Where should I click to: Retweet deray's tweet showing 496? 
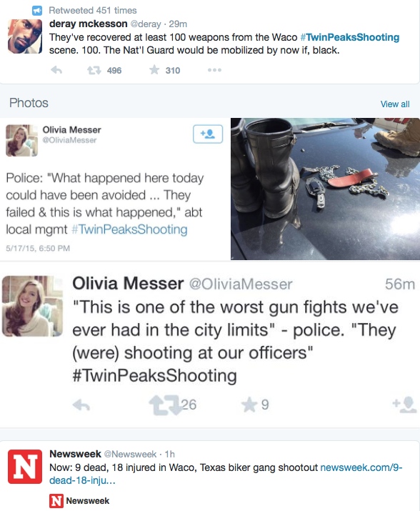[94, 70]
